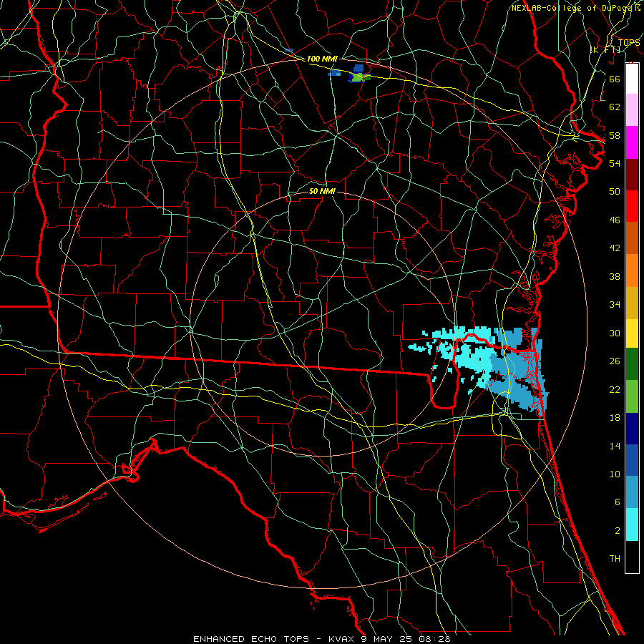644x644 pixels.
Task: Click the 42 legend value
Action: 615,248
